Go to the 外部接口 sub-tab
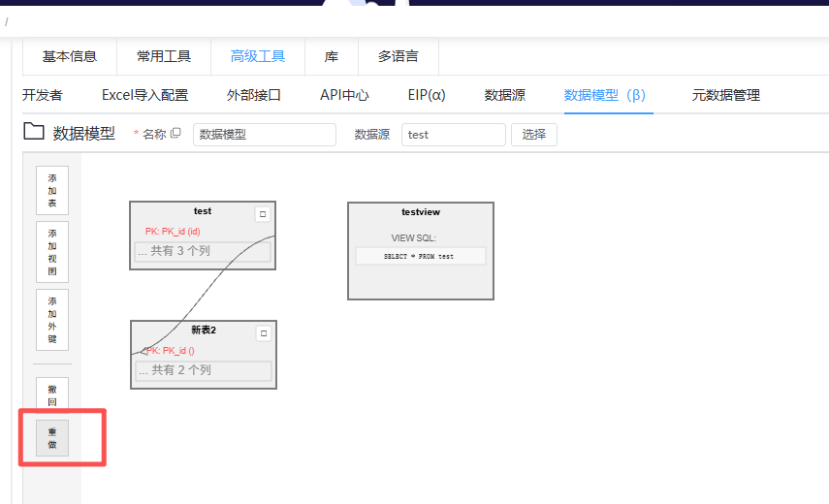This screenshot has height=504, width=829. pyautogui.click(x=254, y=95)
